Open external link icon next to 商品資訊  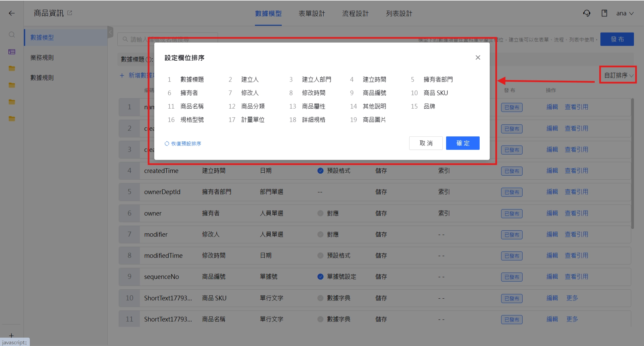[70, 13]
